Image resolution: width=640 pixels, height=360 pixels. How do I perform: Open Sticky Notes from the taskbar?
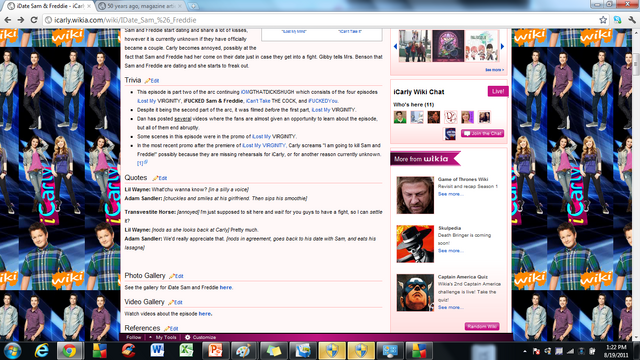tap(273, 351)
